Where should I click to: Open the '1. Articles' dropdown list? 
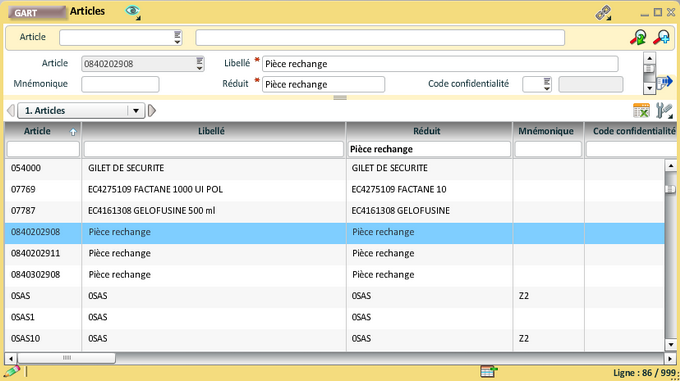pyautogui.click(x=136, y=111)
